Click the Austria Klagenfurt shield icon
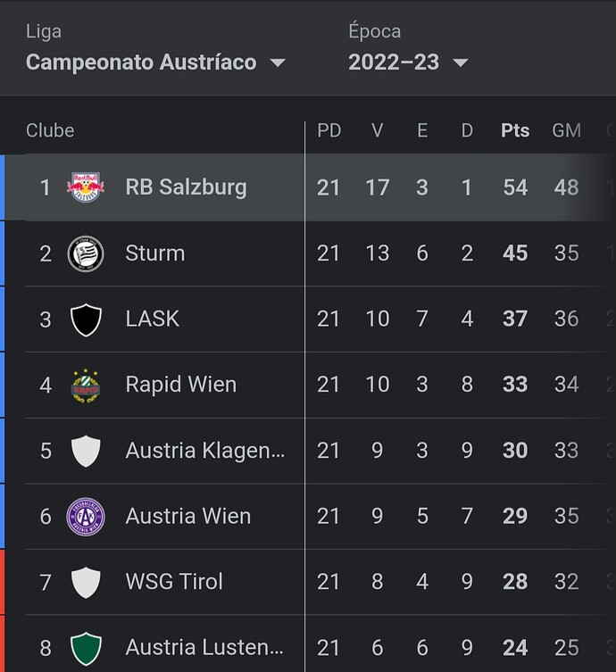 pyautogui.click(x=86, y=451)
